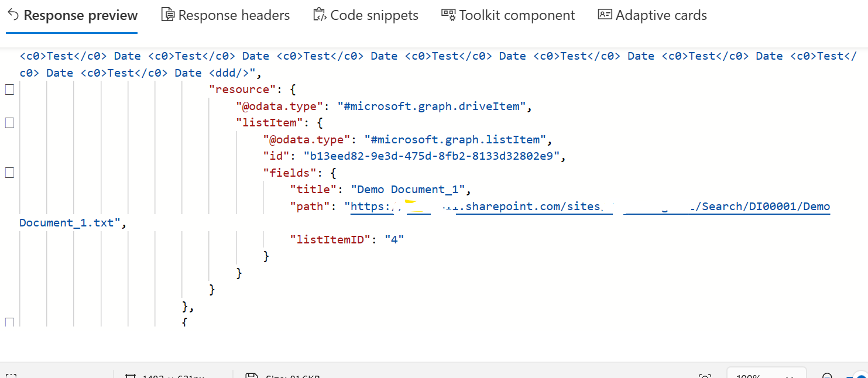Image resolution: width=868 pixels, height=378 pixels.
Task: Flip the blue switch at bottom-right
Action: tap(862, 376)
